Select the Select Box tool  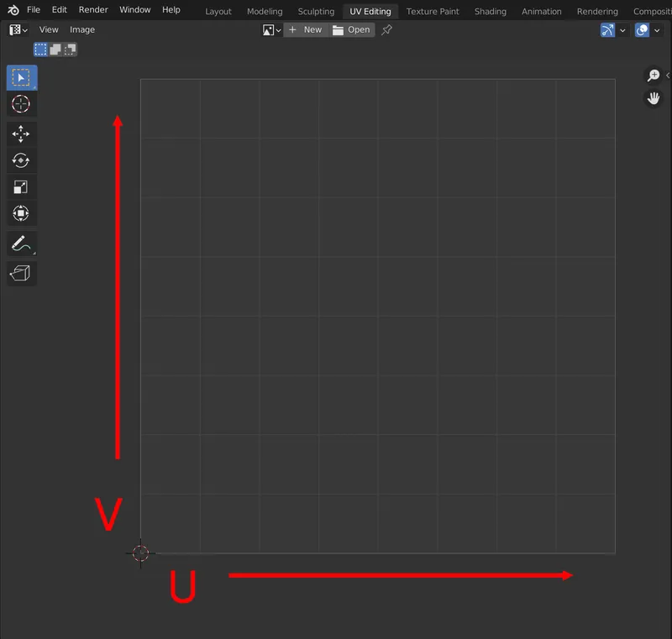tap(21, 77)
